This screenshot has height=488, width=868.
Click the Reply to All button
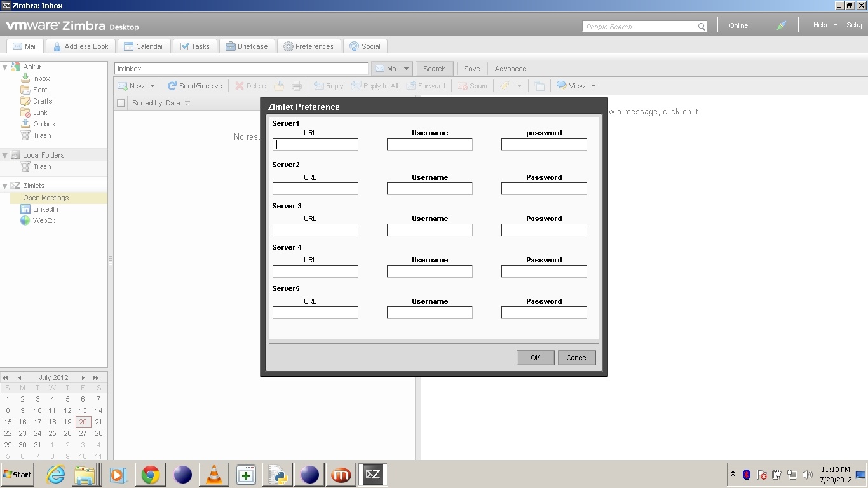(374, 86)
